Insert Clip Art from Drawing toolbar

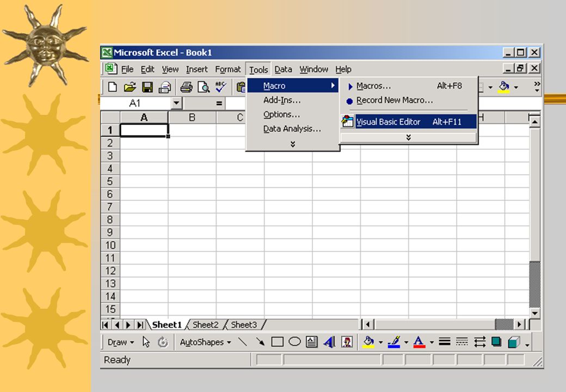point(347,342)
